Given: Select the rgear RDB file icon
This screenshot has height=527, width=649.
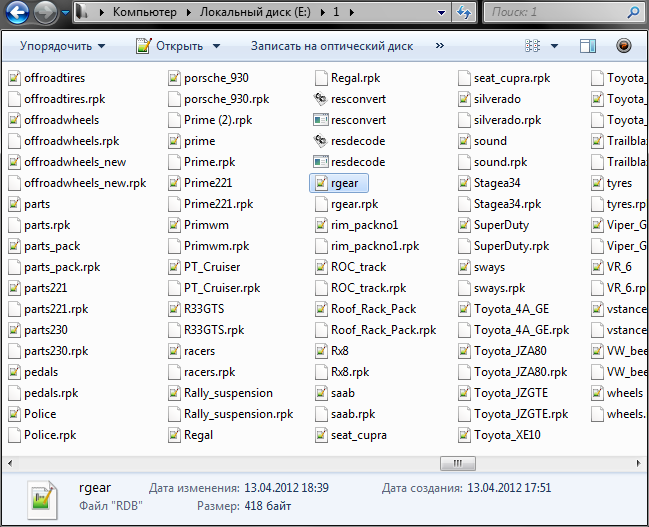Looking at the screenshot, I should 321,183.
